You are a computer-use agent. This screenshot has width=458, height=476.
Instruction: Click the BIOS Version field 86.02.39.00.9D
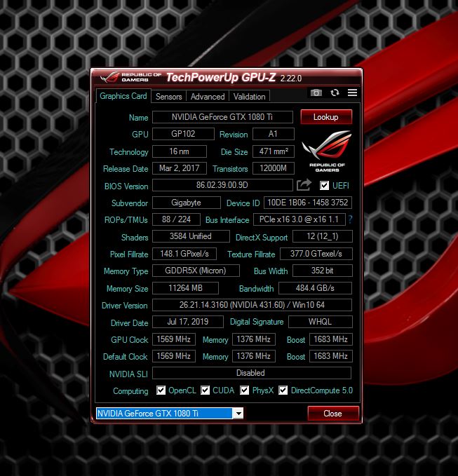pos(222,185)
